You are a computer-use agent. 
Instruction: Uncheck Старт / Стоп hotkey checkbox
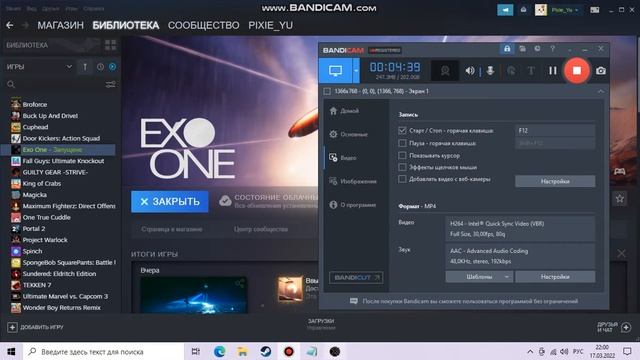pos(402,131)
